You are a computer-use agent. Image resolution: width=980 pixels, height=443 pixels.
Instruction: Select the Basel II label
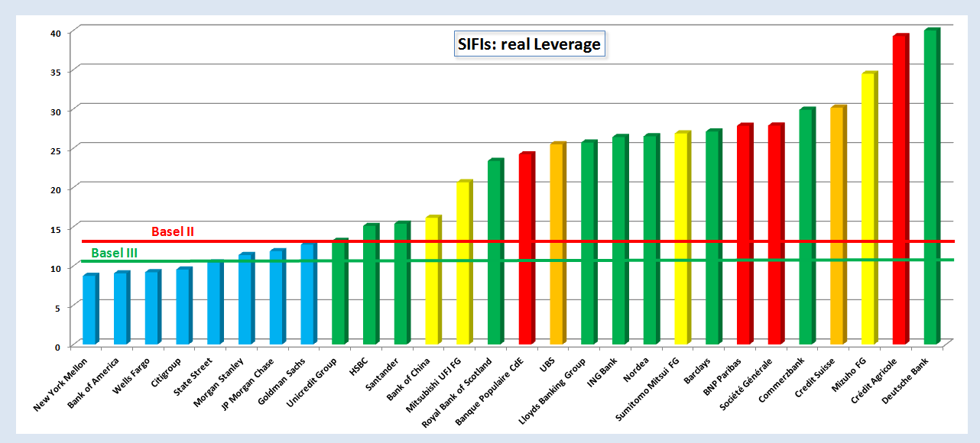[x=173, y=231]
